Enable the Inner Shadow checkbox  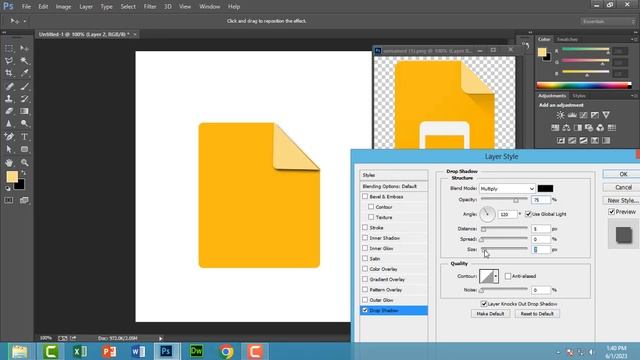click(x=365, y=238)
